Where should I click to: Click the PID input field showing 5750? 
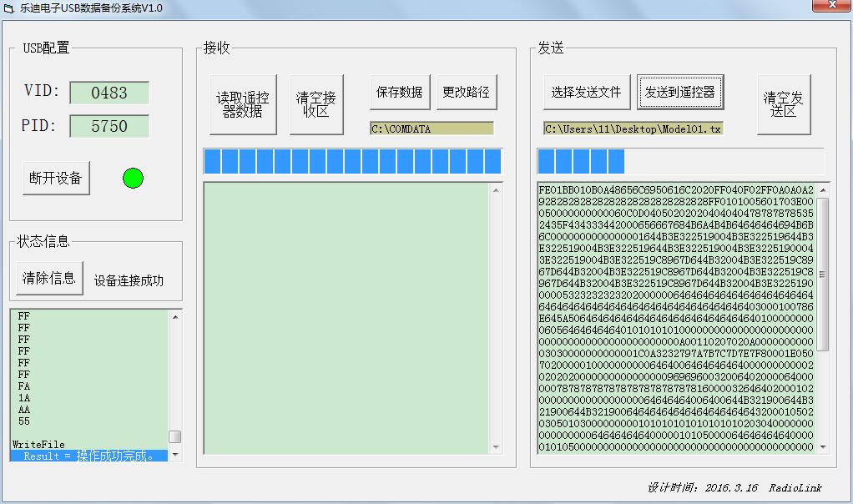point(109,126)
